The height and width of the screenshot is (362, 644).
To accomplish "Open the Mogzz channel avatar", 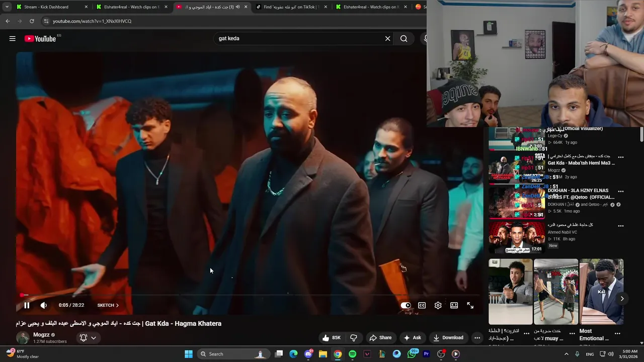I will pyautogui.click(x=23, y=338).
